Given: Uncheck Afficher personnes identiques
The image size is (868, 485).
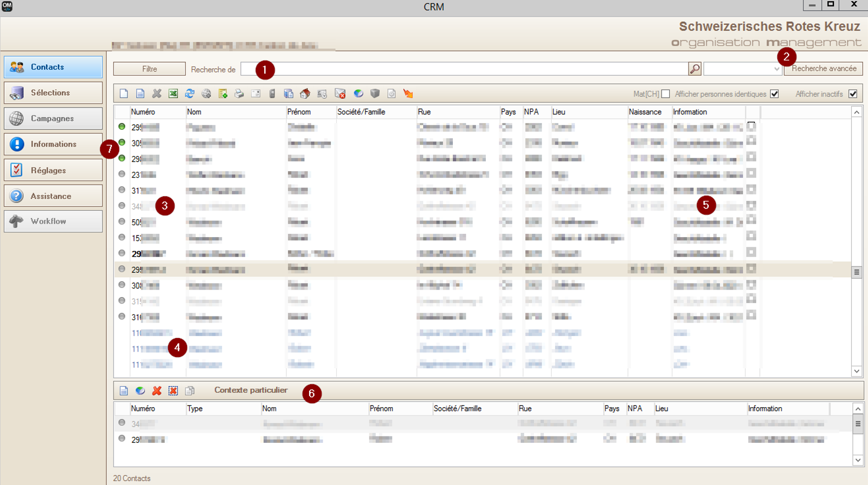Looking at the screenshot, I should tap(774, 94).
